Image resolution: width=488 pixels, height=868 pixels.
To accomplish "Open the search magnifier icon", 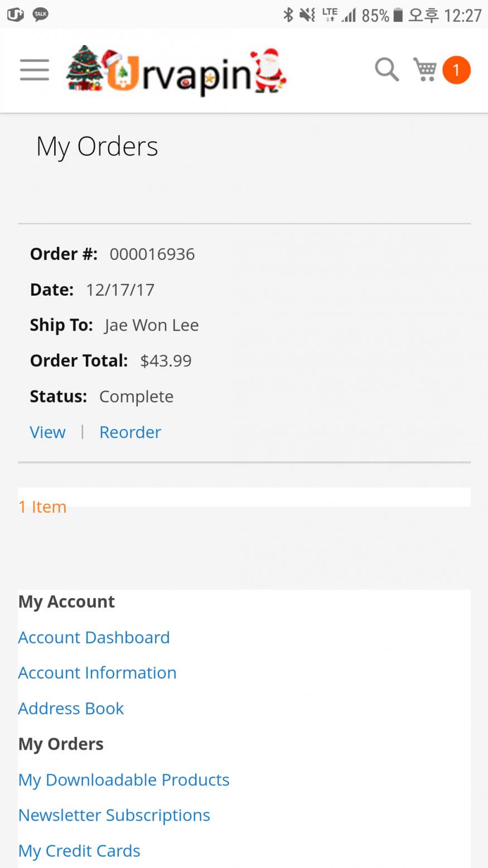I will [x=386, y=70].
